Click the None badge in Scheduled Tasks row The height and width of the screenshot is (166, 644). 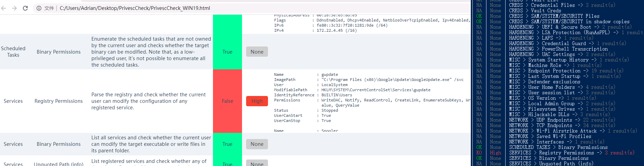coord(257,52)
